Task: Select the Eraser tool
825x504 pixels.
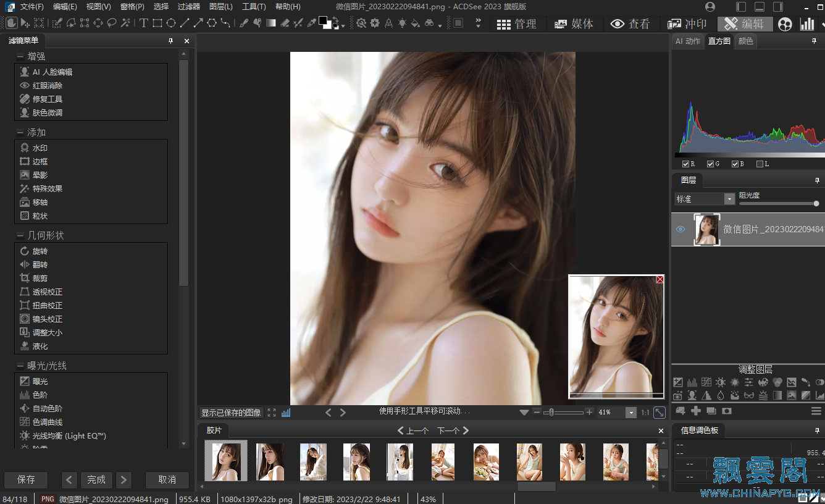Action: [285, 23]
